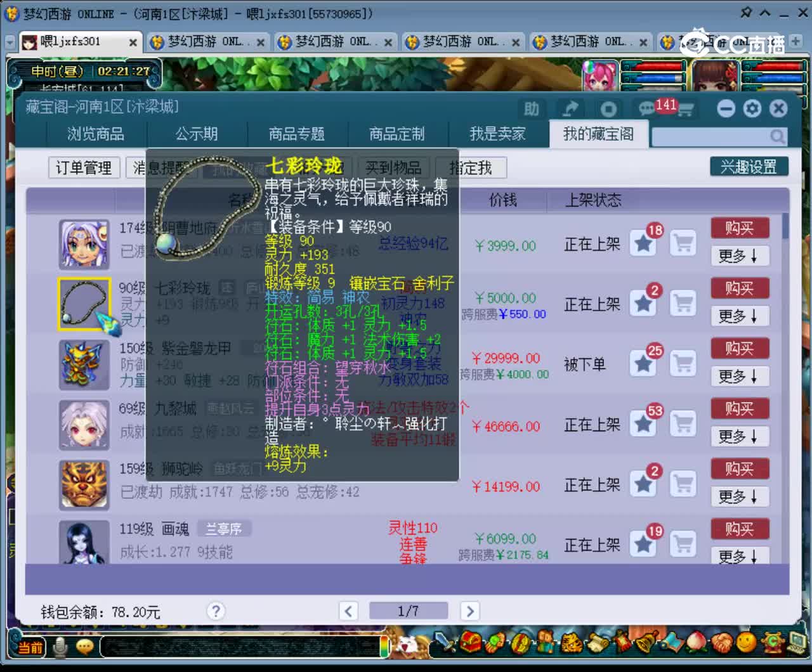812x672 pixels.
Task: Click the microphone icon at bottom left
Action: (58, 647)
